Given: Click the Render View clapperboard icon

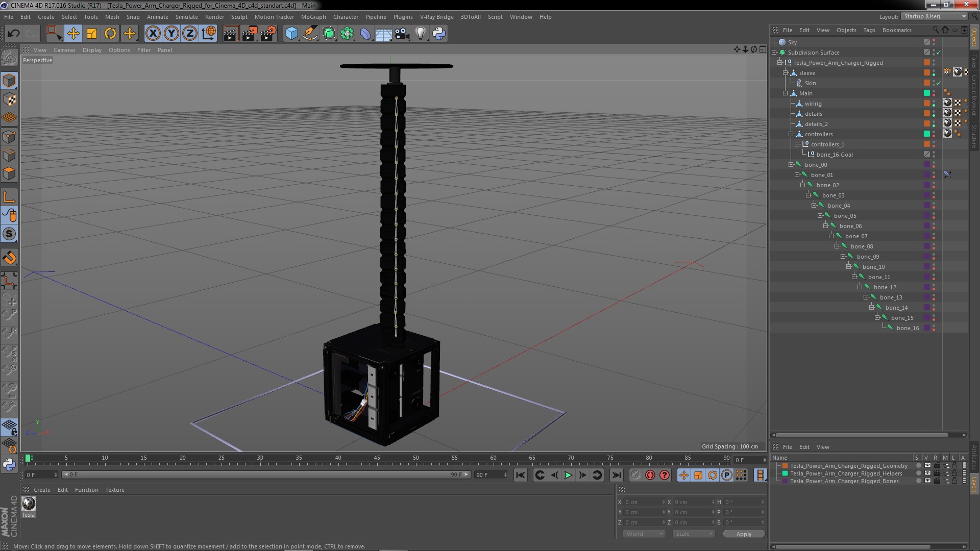Looking at the screenshot, I should pos(231,34).
